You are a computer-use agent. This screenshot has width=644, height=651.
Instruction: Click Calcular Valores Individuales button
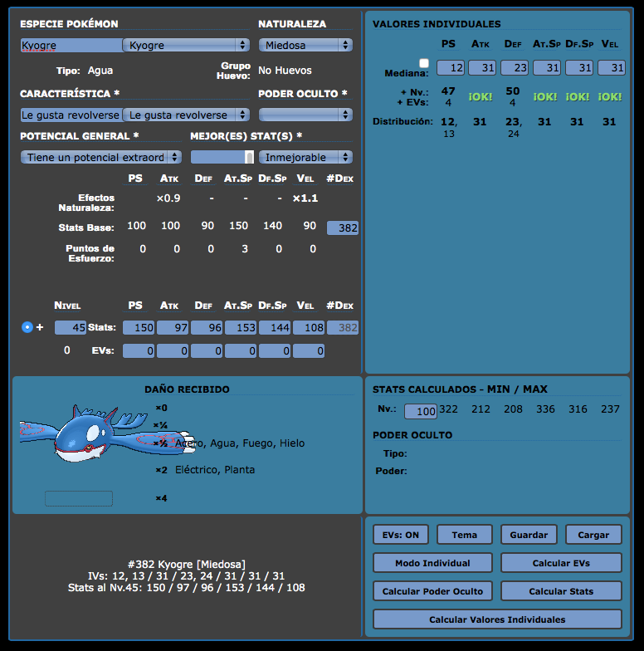[x=498, y=619]
